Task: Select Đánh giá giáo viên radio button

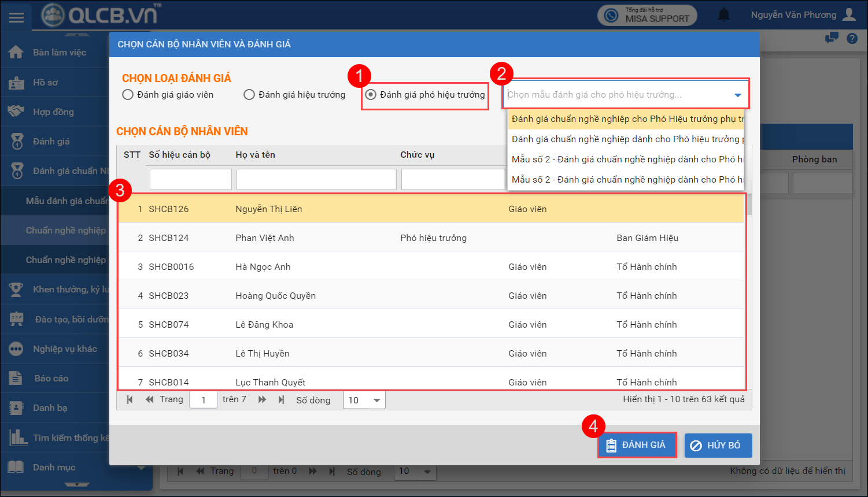Action: pyautogui.click(x=128, y=95)
